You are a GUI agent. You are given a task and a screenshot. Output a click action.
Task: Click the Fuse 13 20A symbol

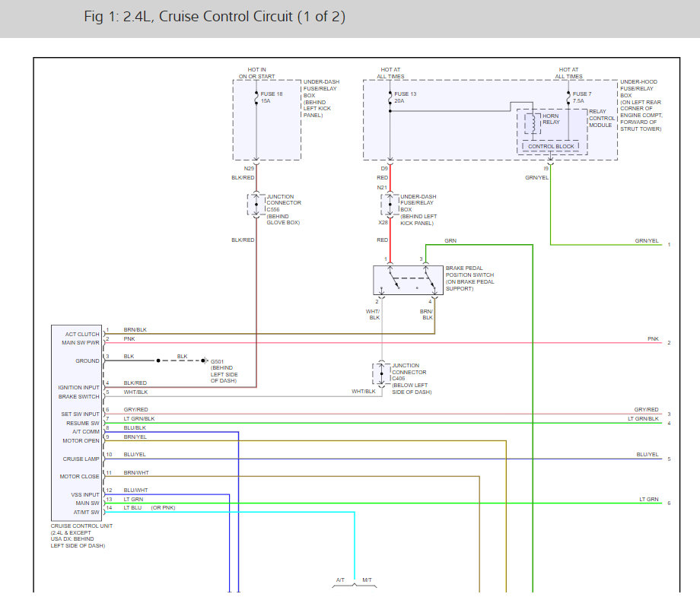[x=390, y=97]
